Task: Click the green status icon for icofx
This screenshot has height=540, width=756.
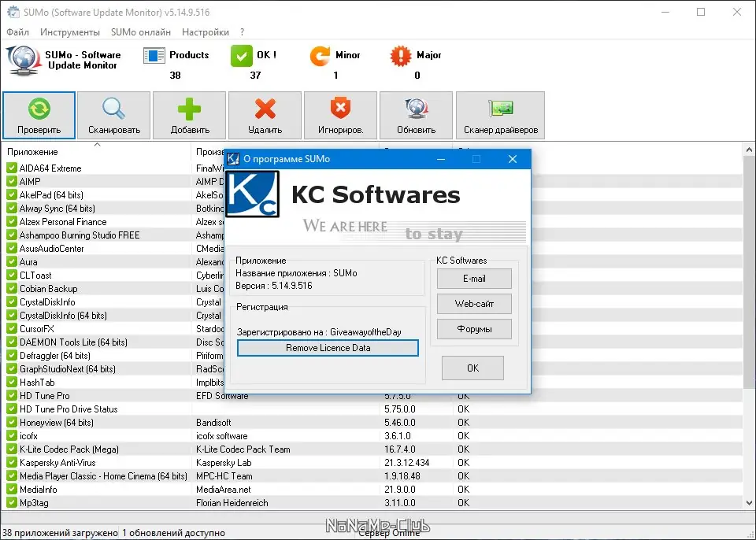Action: tap(12, 436)
